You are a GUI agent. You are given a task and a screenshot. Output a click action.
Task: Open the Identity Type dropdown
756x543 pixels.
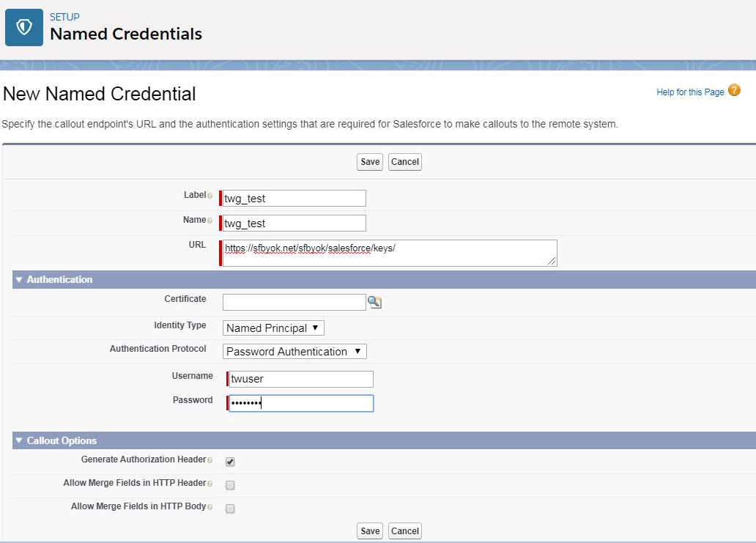click(x=273, y=328)
